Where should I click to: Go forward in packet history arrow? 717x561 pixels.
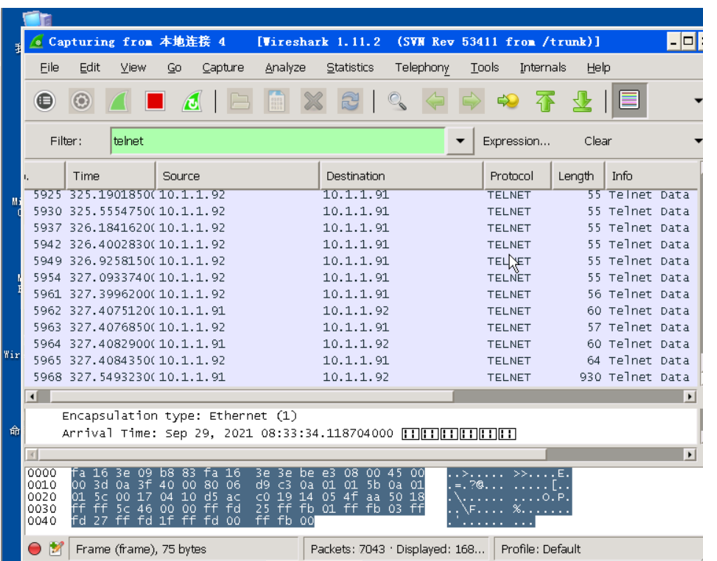[x=471, y=101]
